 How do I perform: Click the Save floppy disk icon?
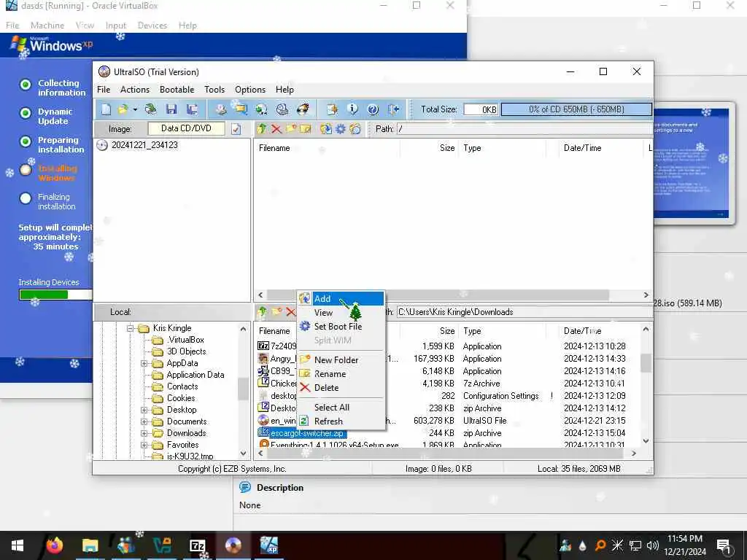[171, 109]
